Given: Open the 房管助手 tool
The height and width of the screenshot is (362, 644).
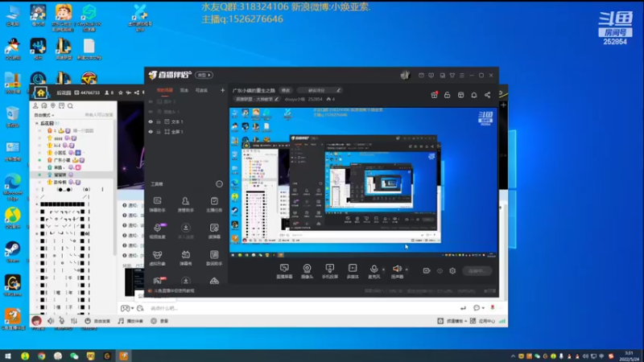Looking at the screenshot, I should [186, 204].
